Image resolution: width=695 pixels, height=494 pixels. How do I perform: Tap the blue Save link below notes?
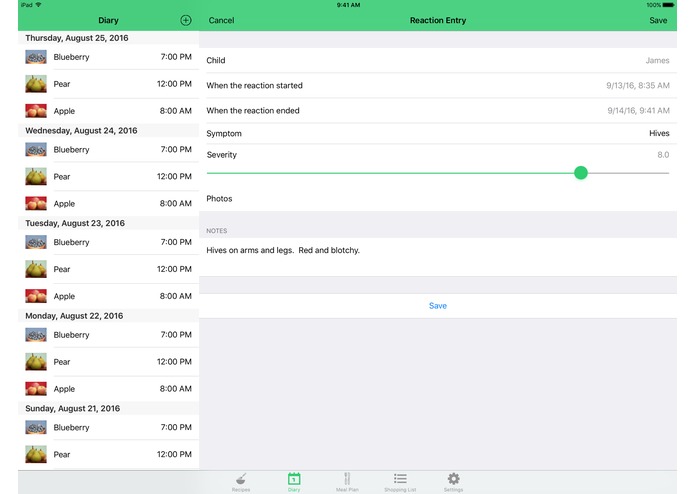437,306
